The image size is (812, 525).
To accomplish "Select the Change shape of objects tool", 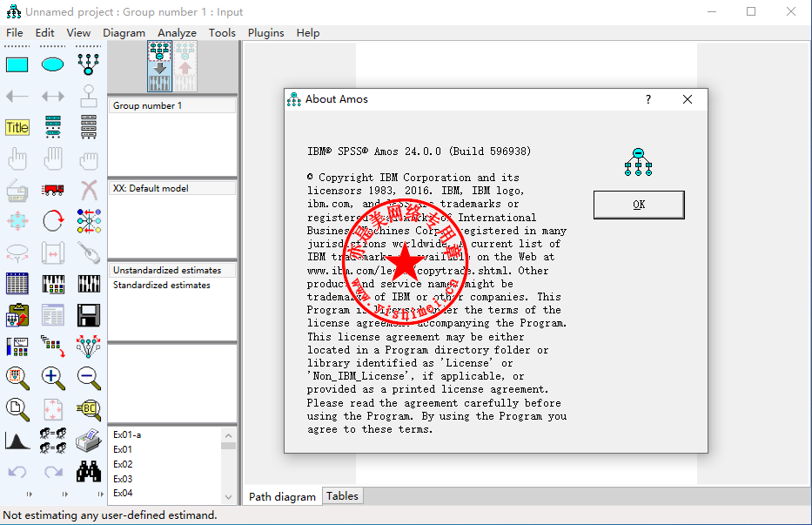I will pos(17,221).
